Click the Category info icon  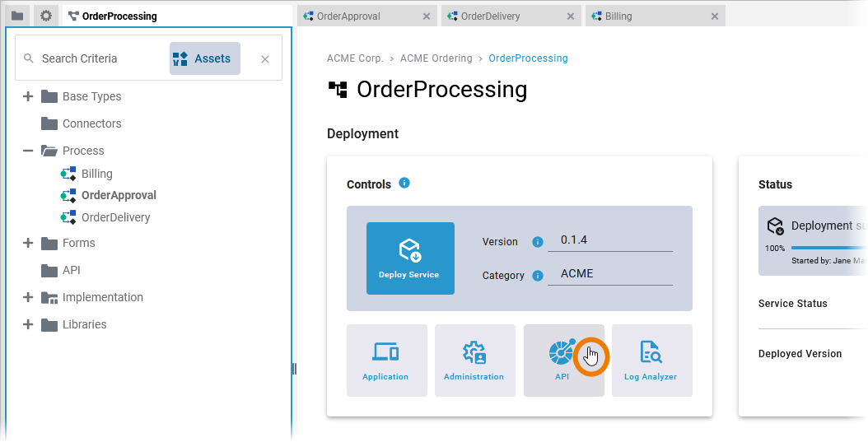[x=538, y=276]
